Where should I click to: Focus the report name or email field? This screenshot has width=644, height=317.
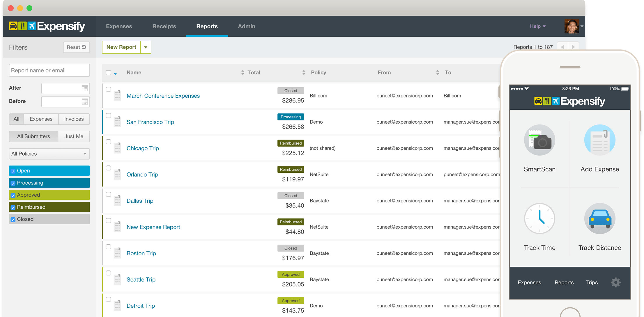(49, 70)
